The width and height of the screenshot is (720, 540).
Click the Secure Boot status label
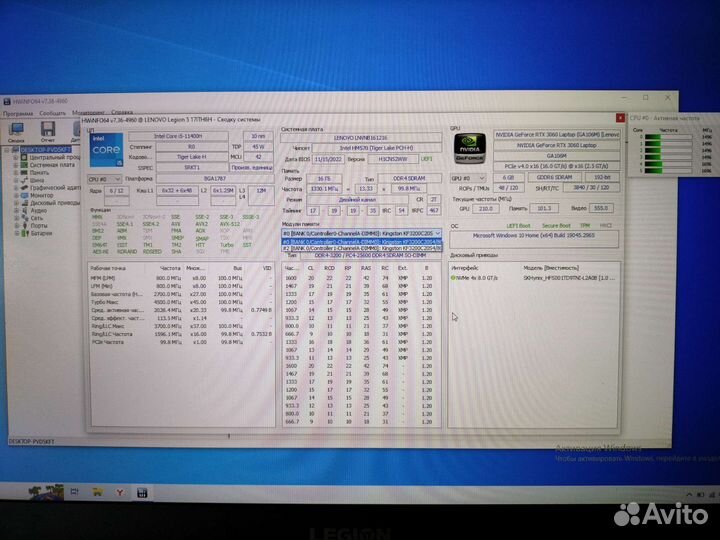click(x=556, y=226)
